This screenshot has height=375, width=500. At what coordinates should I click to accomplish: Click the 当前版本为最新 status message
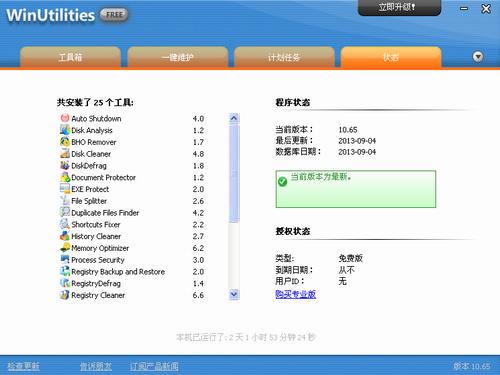click(321, 177)
